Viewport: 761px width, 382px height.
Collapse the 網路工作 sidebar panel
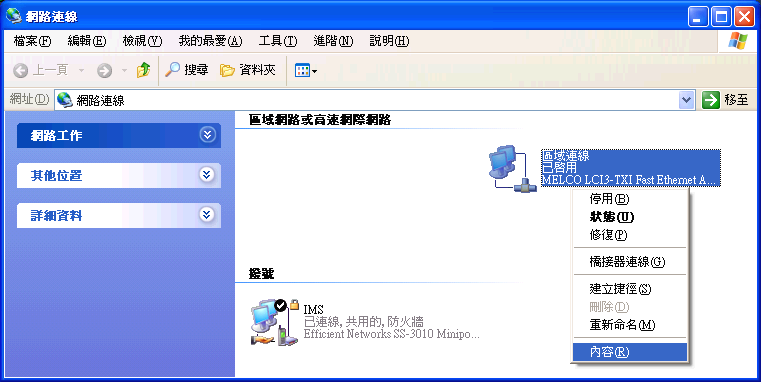coord(207,134)
